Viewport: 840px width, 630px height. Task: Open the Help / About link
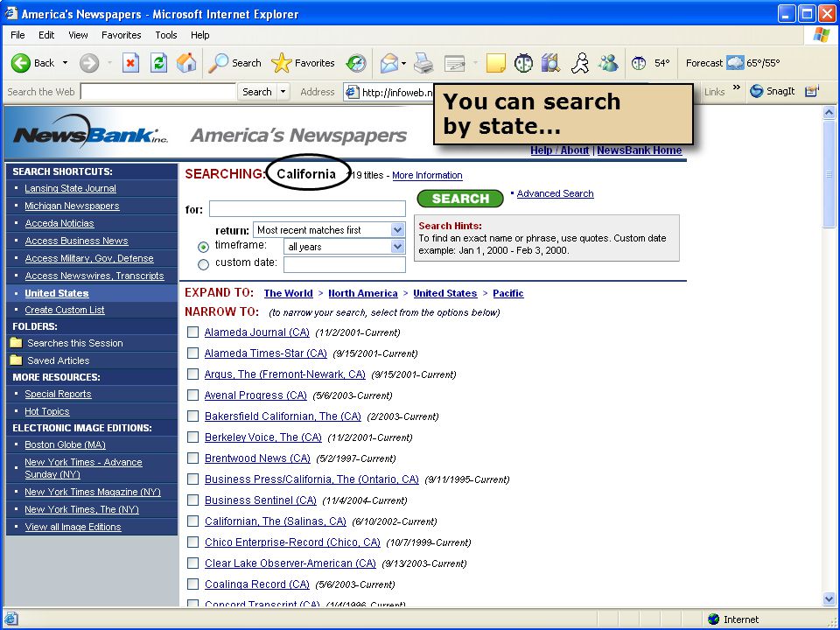click(559, 150)
